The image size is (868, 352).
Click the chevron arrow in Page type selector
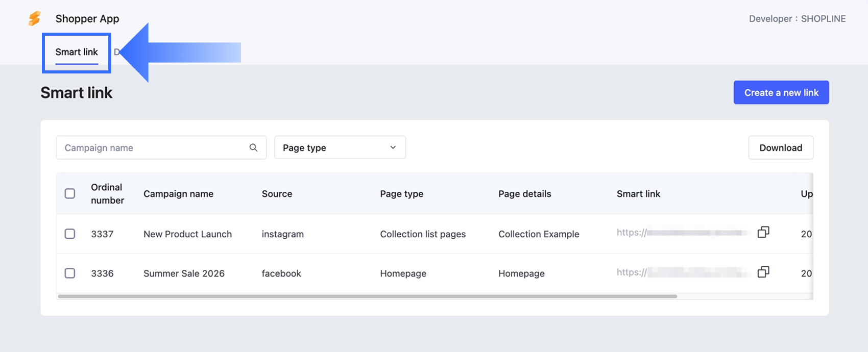(393, 147)
